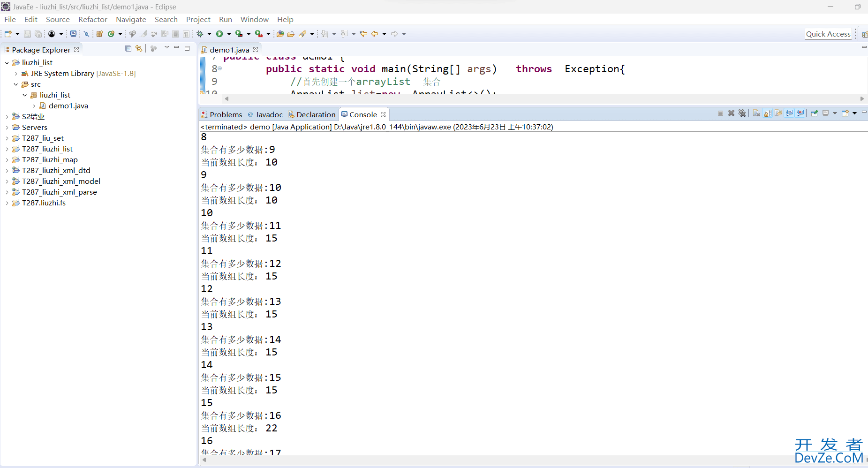Screen dimensions: 868x468
Task: Click the Search flashlight icon
Action: tap(302, 34)
